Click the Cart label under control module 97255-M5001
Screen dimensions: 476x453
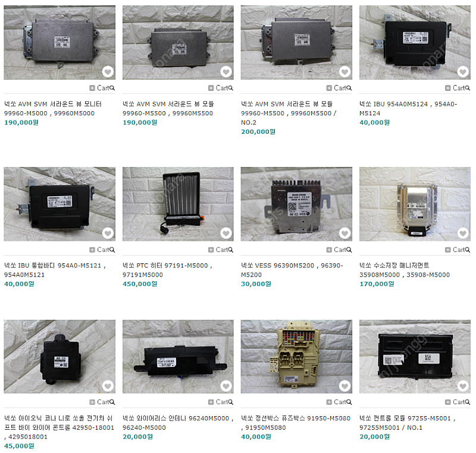click(459, 402)
